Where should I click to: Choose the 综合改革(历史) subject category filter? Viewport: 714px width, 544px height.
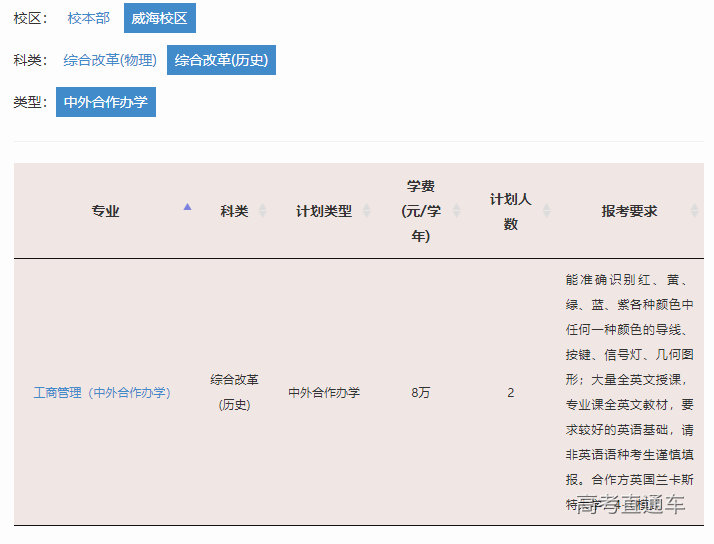coord(220,60)
